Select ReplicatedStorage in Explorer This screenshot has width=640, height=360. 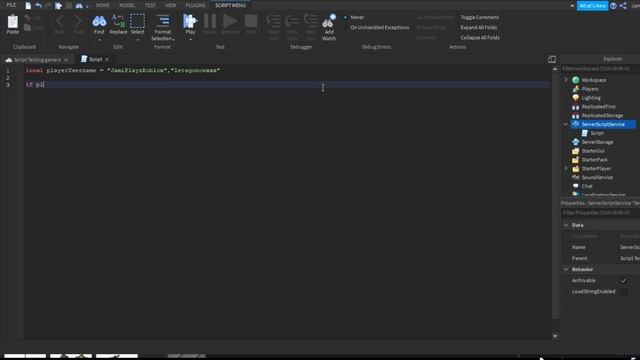602,116
